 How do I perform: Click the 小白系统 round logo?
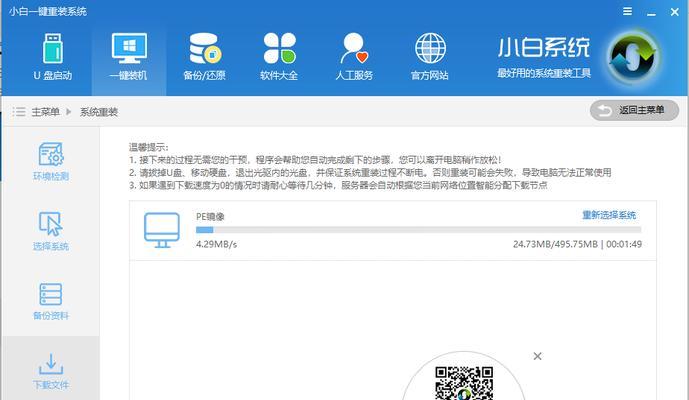pos(633,57)
